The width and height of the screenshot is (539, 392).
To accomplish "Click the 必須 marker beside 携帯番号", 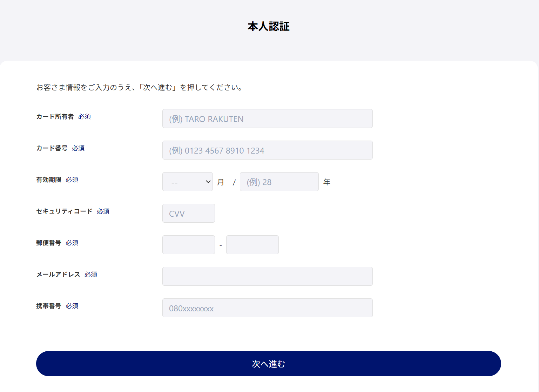I will 72,306.
